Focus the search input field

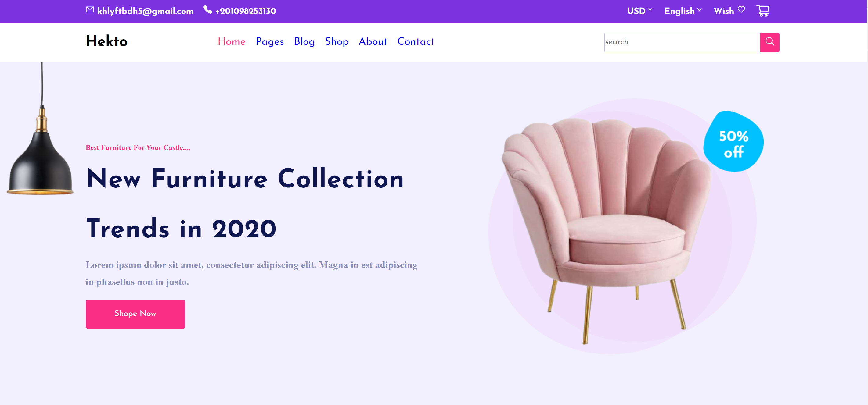682,42
